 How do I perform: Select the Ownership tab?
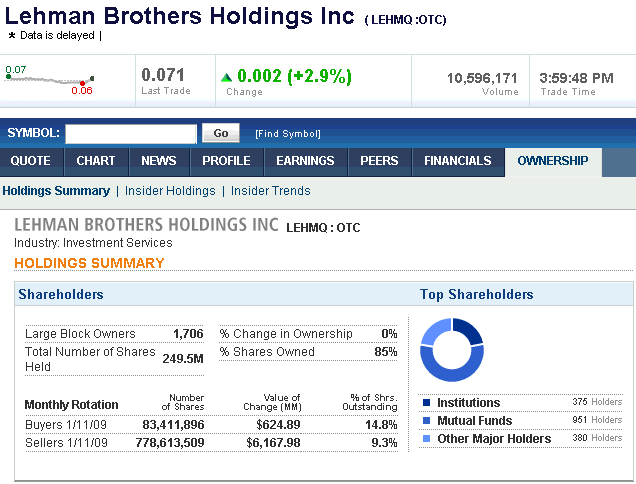(x=553, y=161)
